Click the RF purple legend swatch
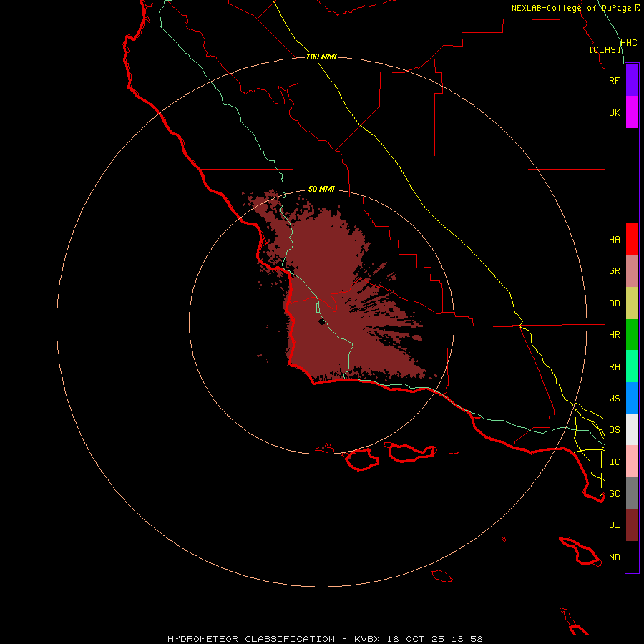The image size is (644, 644). [x=632, y=80]
